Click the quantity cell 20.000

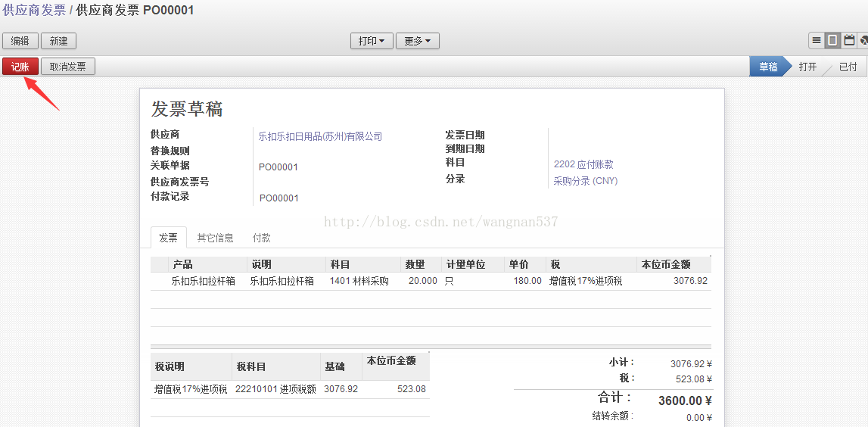click(423, 282)
